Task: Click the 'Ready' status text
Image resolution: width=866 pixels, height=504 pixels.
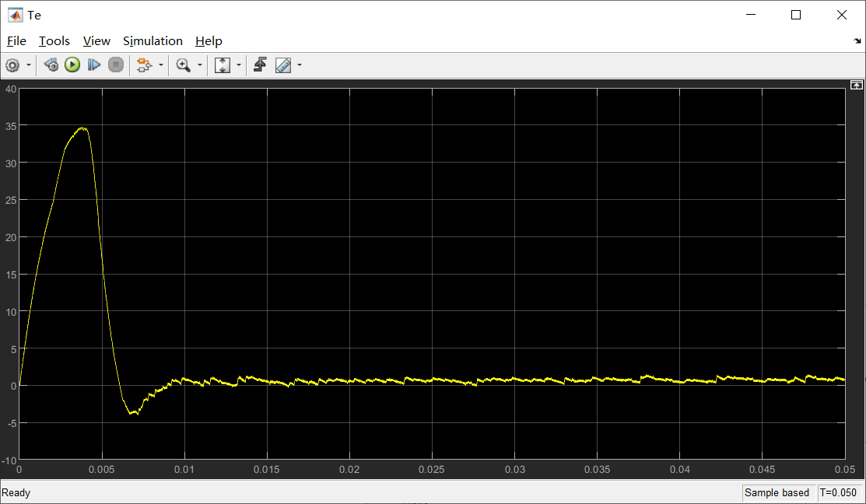Action: tap(16, 492)
